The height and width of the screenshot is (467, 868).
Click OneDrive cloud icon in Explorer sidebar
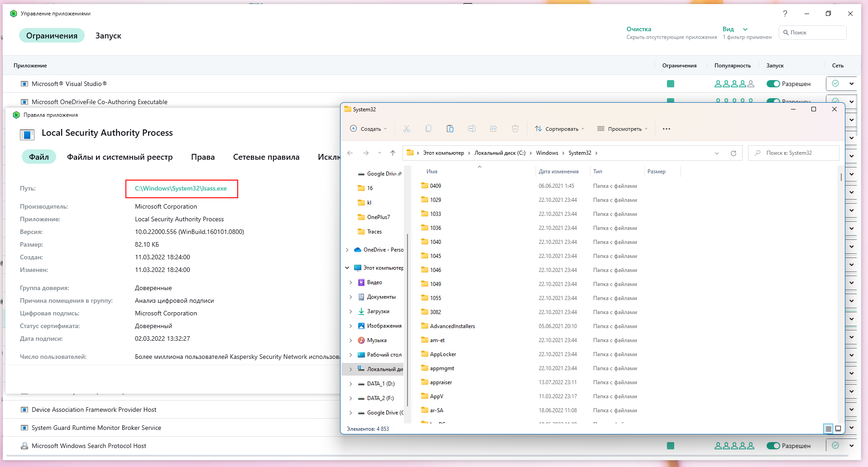point(357,250)
